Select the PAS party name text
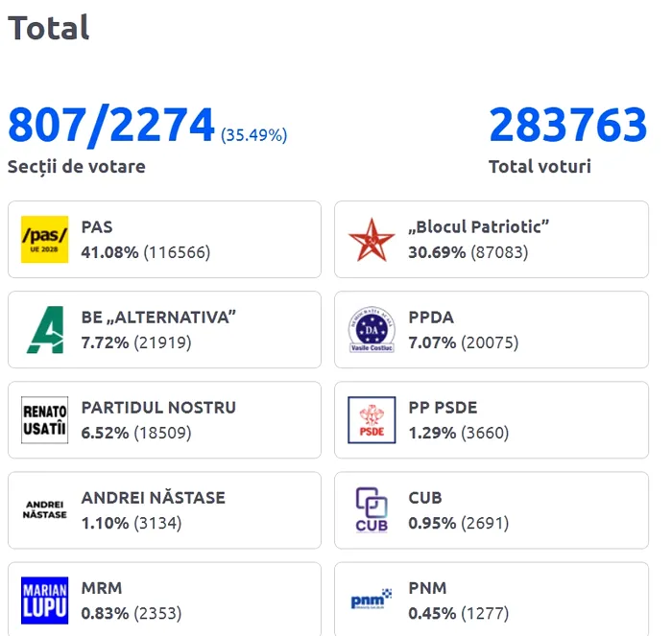 tap(97, 227)
